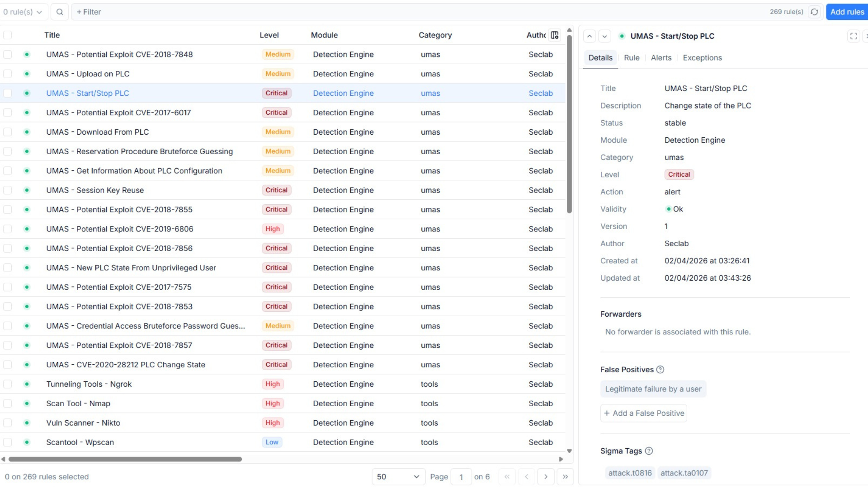The width and height of the screenshot is (868, 488).
Task: Click the horizontal table scrollbar
Action: (x=125, y=459)
